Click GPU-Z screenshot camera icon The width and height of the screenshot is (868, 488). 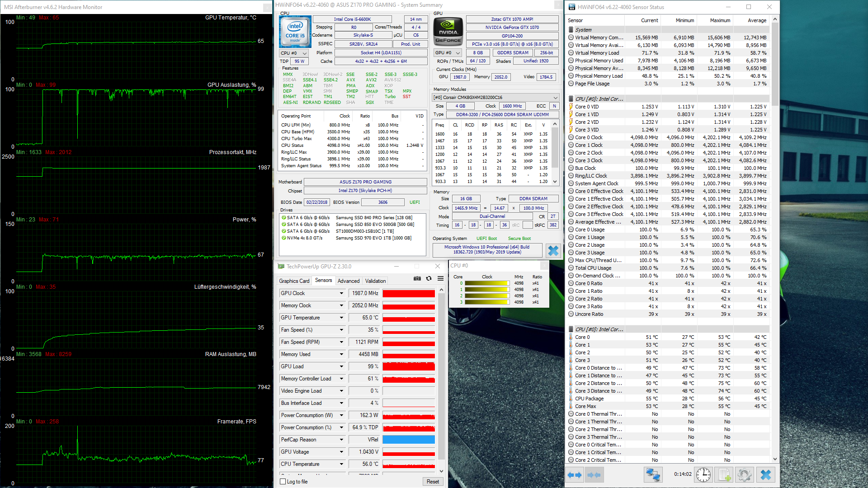point(417,279)
